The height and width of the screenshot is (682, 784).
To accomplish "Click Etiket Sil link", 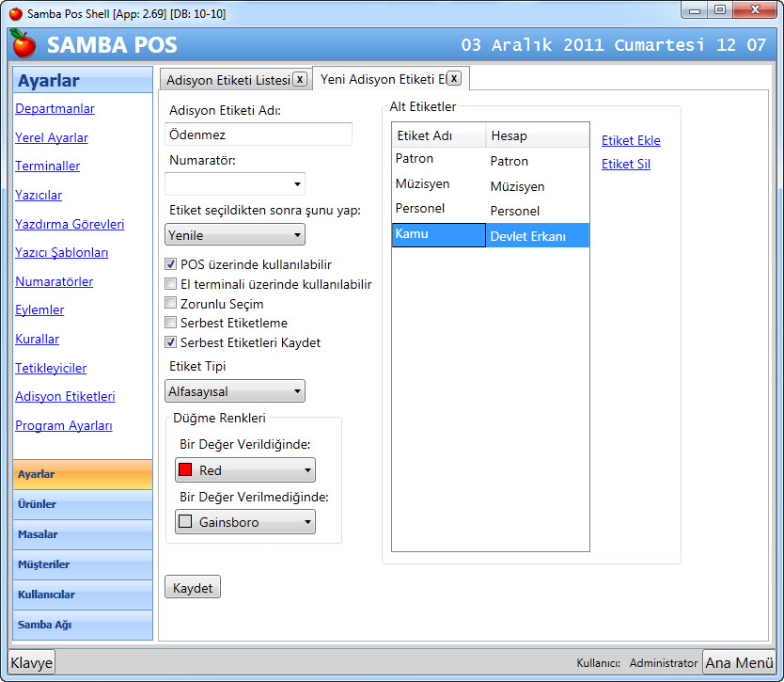I will coord(625,164).
